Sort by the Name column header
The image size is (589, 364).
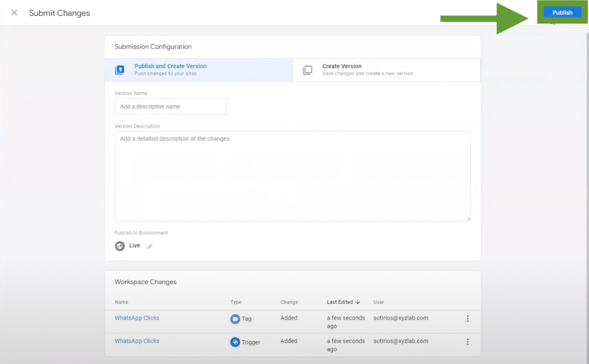coord(121,302)
